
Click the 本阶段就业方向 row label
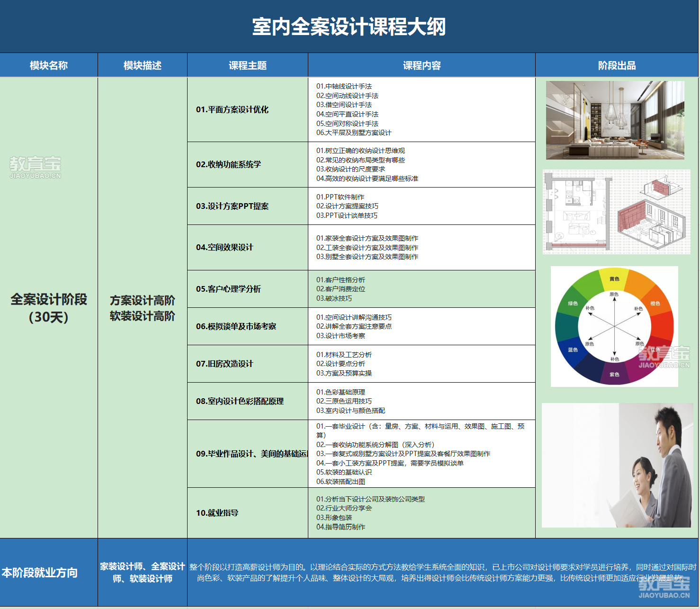point(40,573)
